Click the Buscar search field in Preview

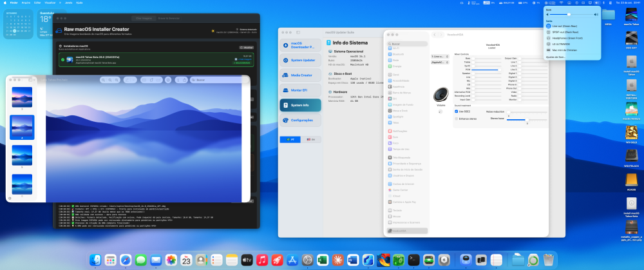click(x=218, y=80)
